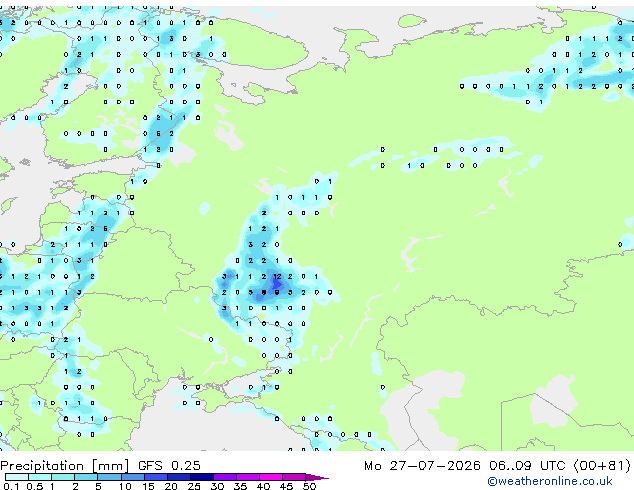This screenshot has width=634, height=490.
Task: Click the 'Mo 27-07-2026' date text
Action: pyautogui.click(x=422, y=466)
